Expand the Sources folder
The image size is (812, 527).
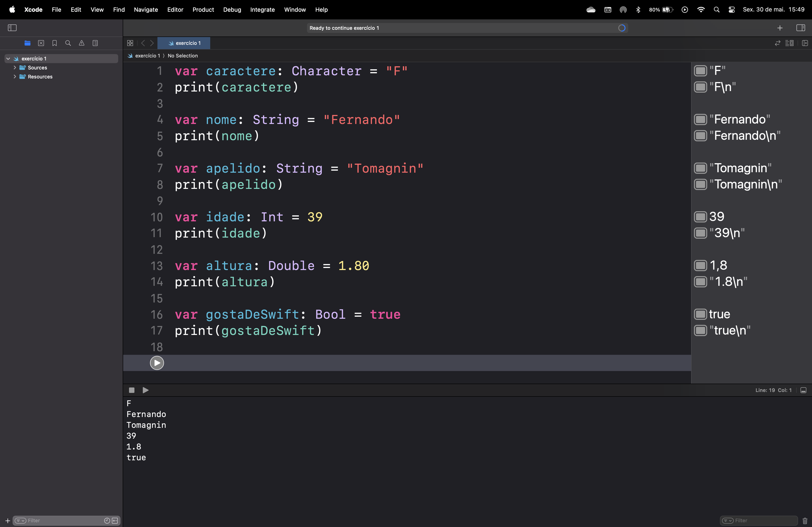[15, 67]
